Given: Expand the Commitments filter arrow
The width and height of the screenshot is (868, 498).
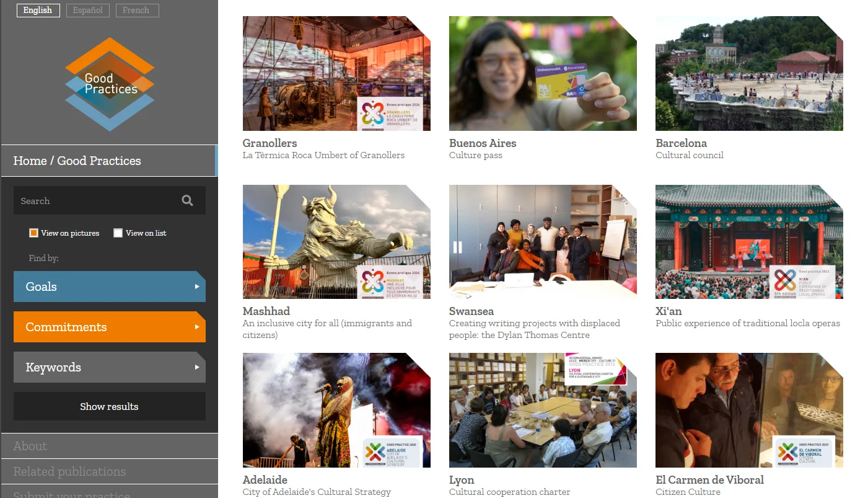Looking at the screenshot, I should [x=197, y=327].
